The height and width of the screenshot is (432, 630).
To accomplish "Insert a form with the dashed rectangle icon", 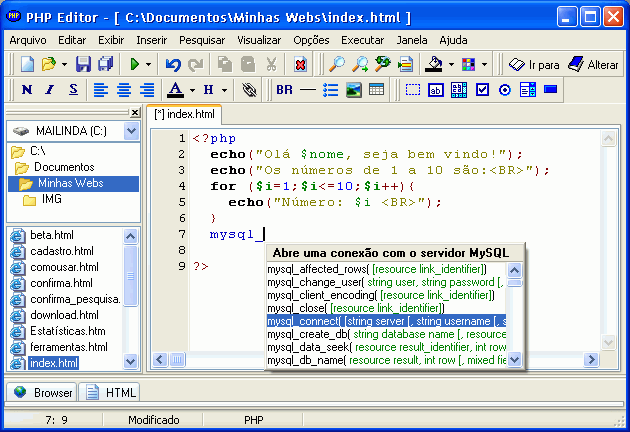I will point(413,89).
